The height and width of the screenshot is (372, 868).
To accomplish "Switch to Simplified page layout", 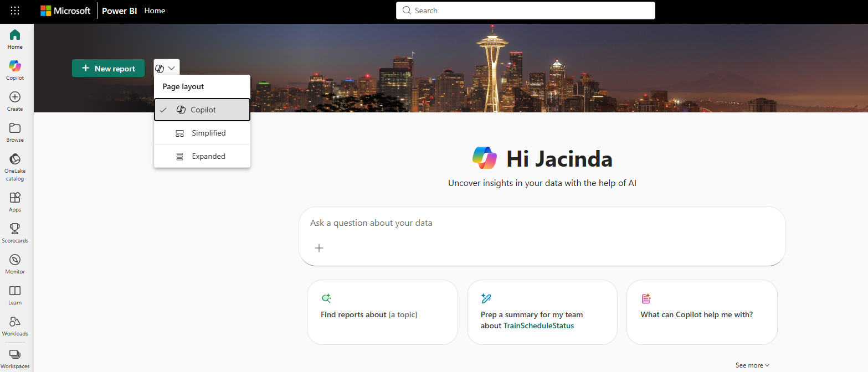I will 202,133.
